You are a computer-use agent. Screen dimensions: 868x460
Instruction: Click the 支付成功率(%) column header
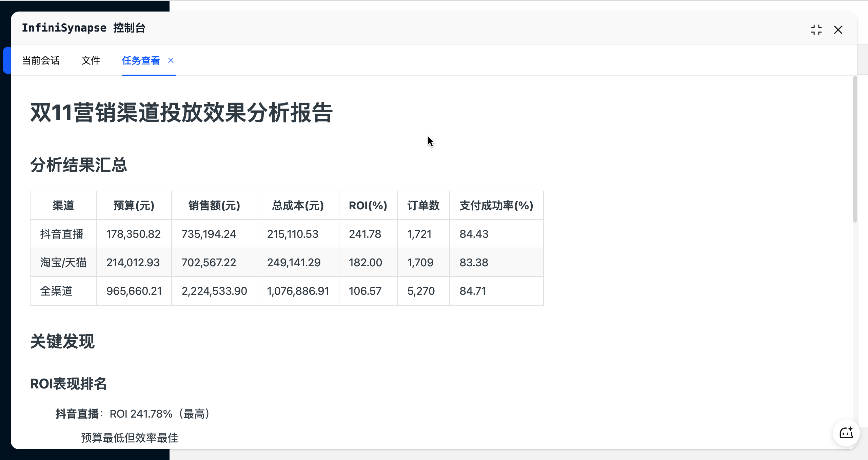pos(496,206)
